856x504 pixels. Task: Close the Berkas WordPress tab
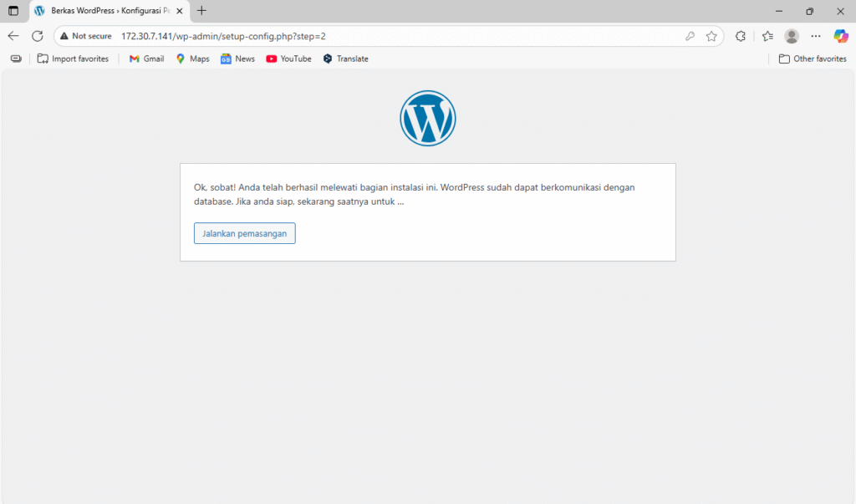tap(180, 11)
